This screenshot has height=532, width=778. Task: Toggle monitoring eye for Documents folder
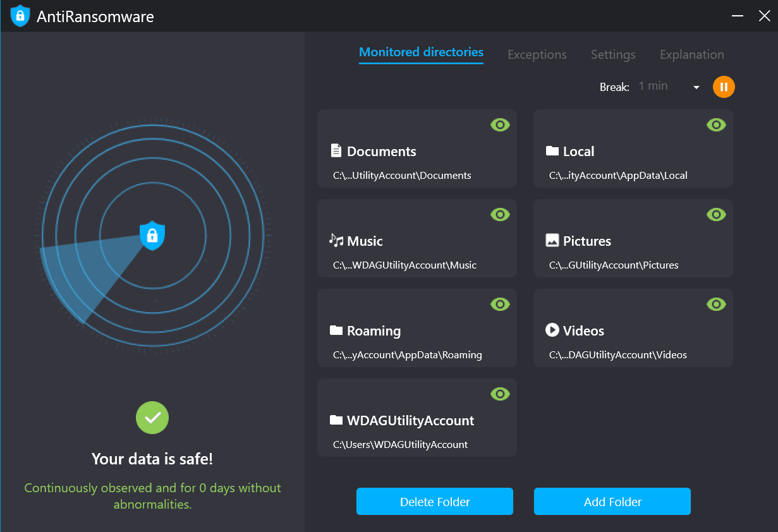pos(500,125)
